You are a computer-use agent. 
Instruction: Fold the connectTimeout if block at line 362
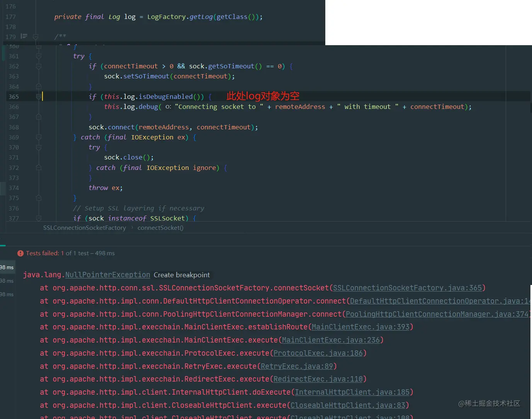(x=39, y=66)
